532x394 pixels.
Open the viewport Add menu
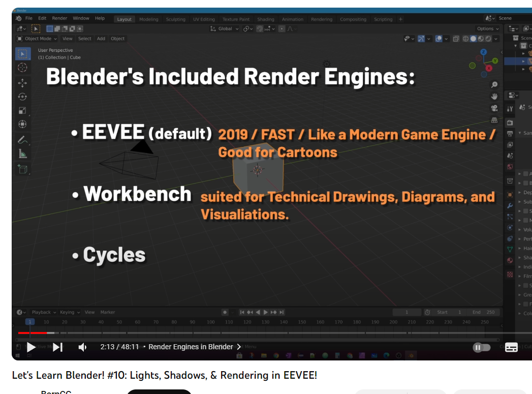(x=101, y=39)
